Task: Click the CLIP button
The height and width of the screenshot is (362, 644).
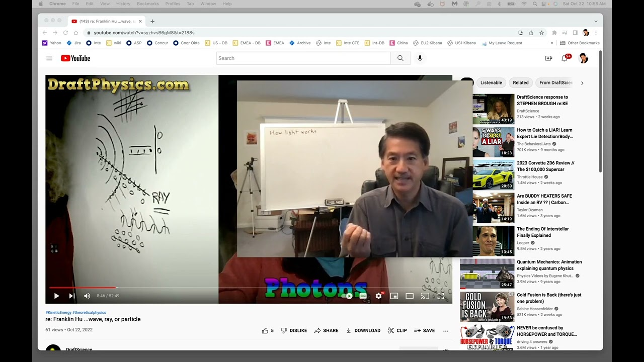Action: point(397,330)
